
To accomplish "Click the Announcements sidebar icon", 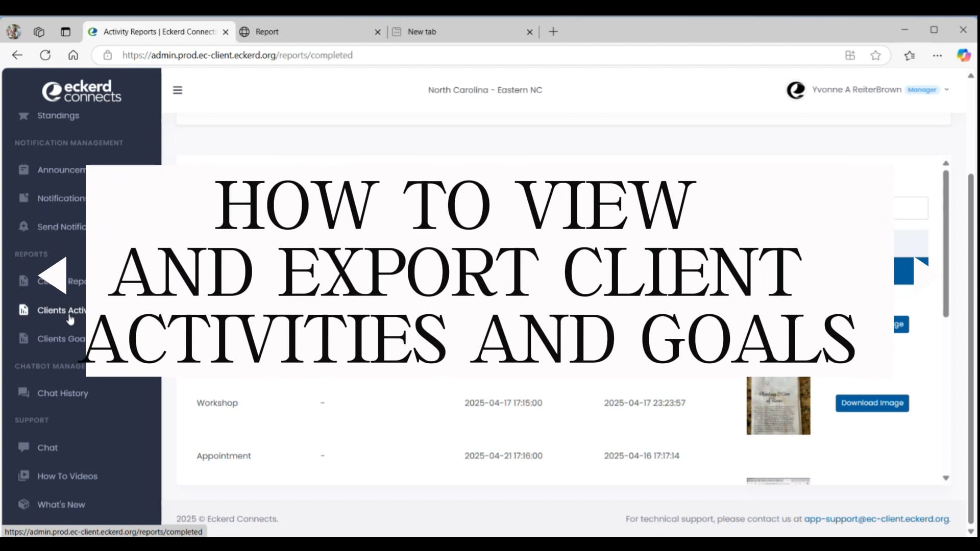I will click(x=23, y=169).
